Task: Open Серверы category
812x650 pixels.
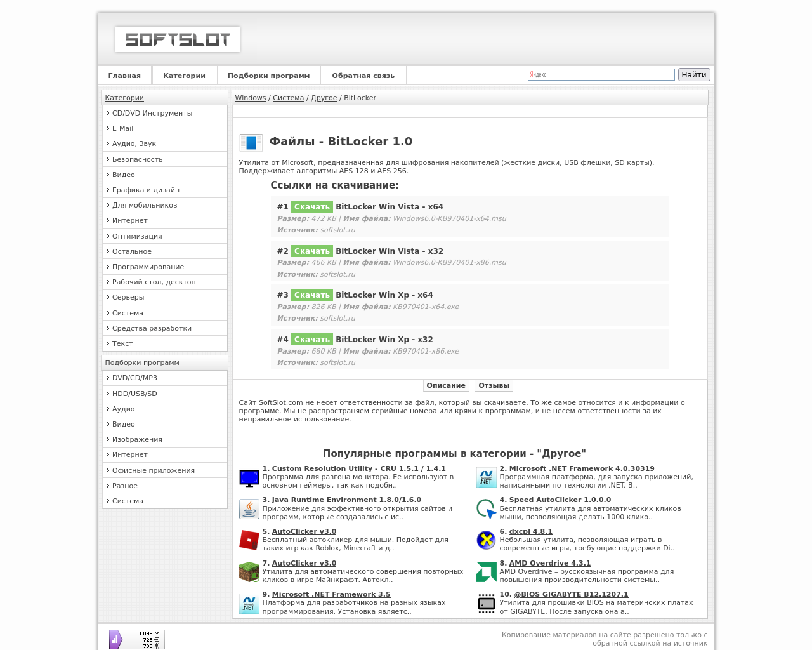Action: tap(165, 297)
